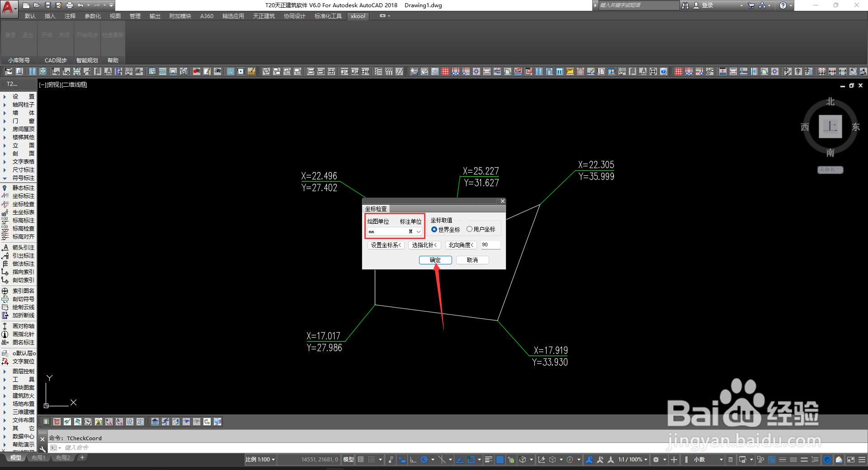
Task: Select the 画指北针 command
Action: (19, 334)
